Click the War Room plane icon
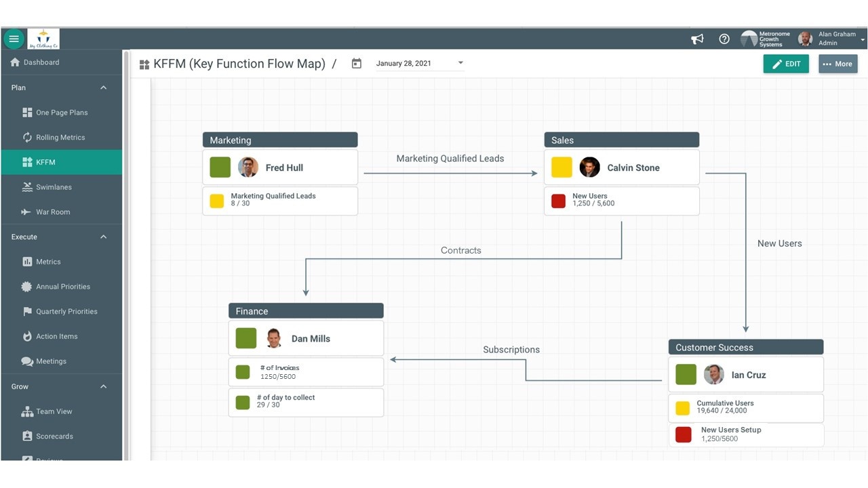Viewport: 868px width, 488px height. click(26, 212)
